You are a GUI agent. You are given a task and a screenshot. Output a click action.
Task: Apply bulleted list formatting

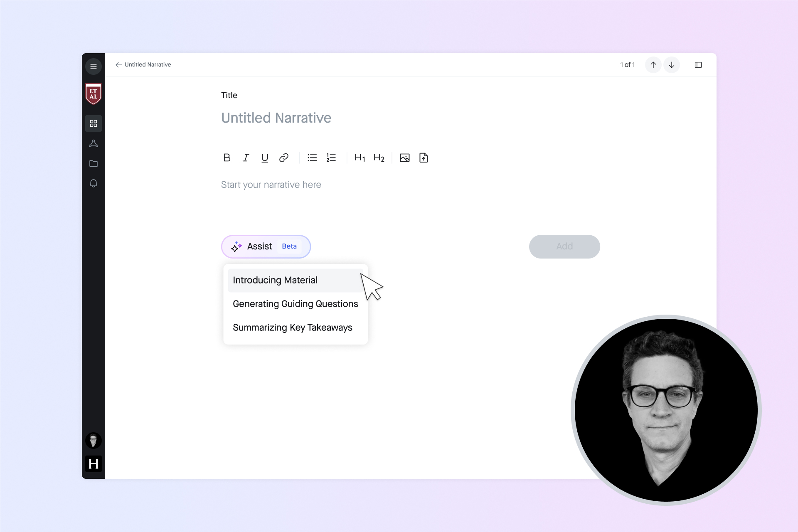pos(312,158)
